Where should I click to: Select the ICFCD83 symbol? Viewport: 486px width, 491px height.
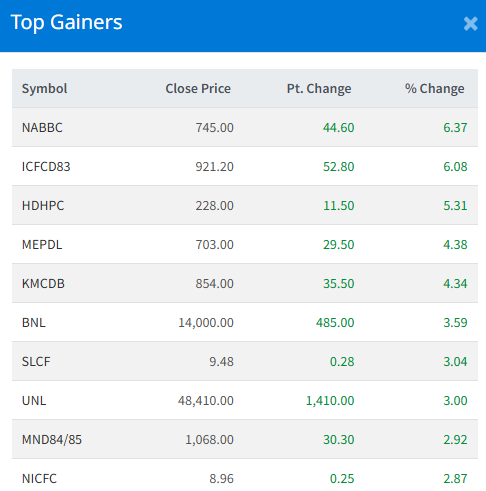[46, 167]
